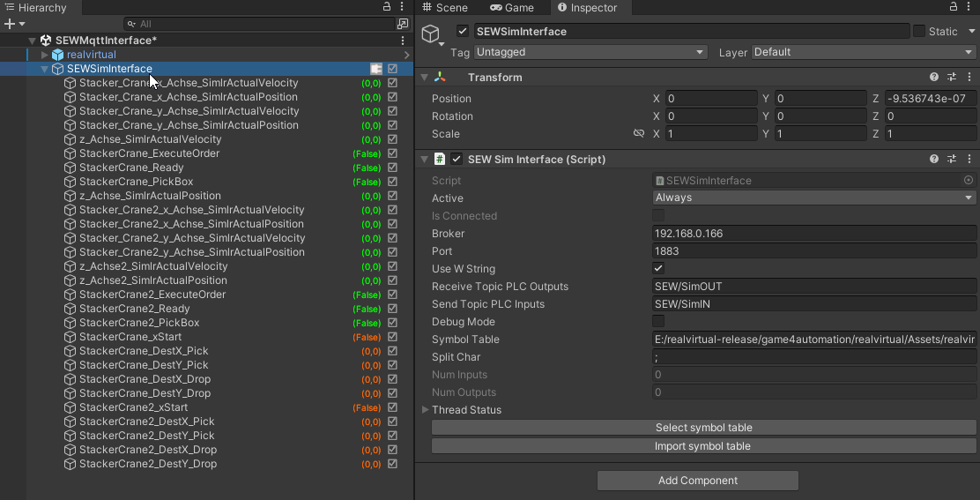Disable the Use W String checkbox
The image size is (980, 500).
point(658,269)
